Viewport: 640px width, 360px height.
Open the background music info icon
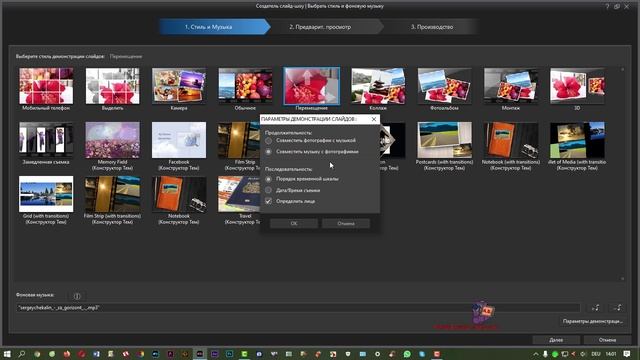[x=77, y=296]
